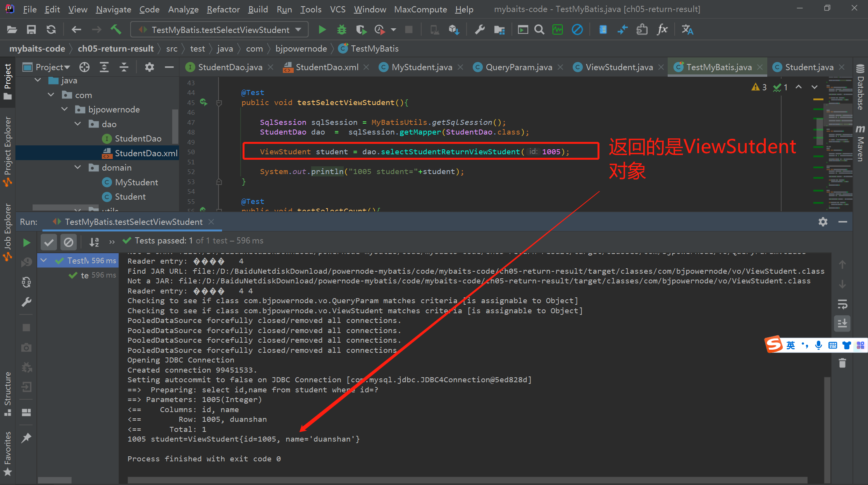Switch to the ViewStudent.java tab
This screenshot has height=485, width=868.
(x=618, y=67)
